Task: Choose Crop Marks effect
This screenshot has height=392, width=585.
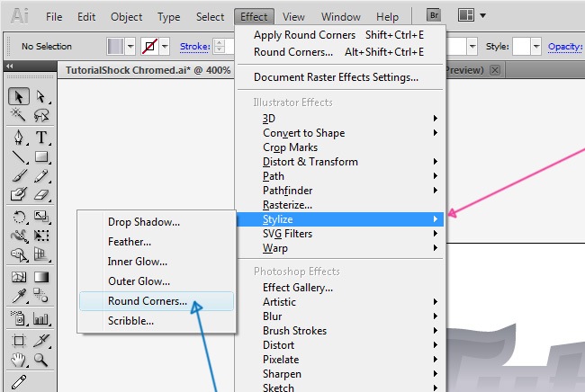Action: [x=340, y=147]
